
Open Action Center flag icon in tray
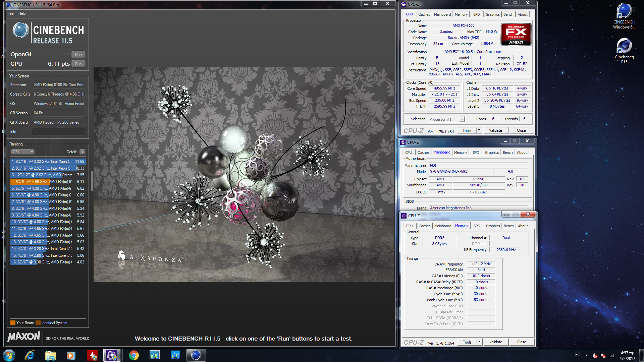(x=603, y=356)
